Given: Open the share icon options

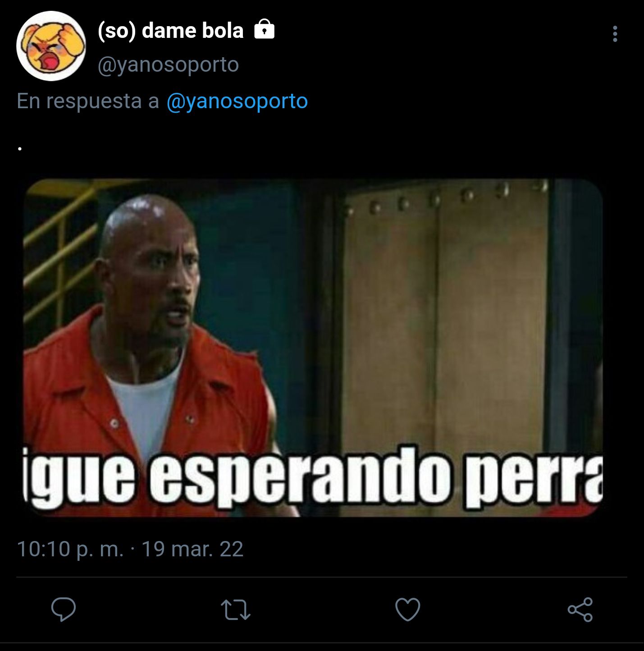Looking at the screenshot, I should click(x=580, y=610).
